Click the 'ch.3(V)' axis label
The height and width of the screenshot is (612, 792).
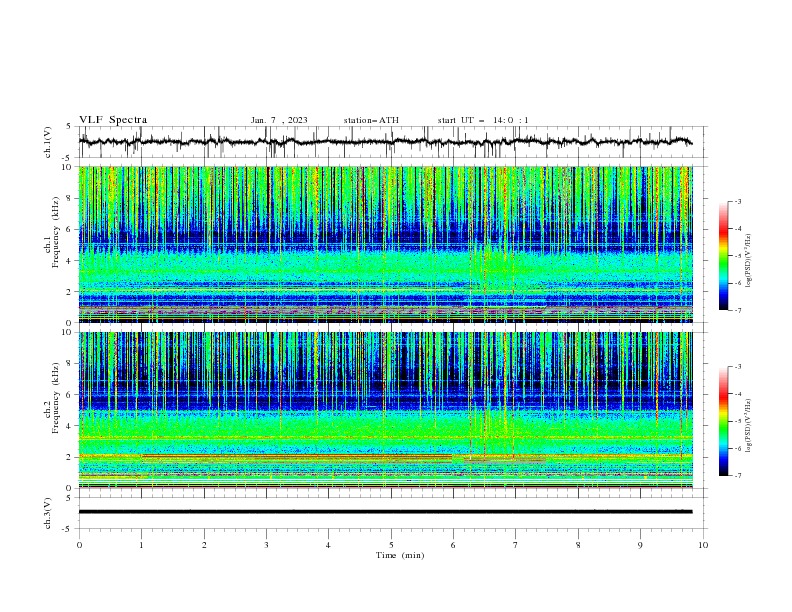(x=48, y=513)
